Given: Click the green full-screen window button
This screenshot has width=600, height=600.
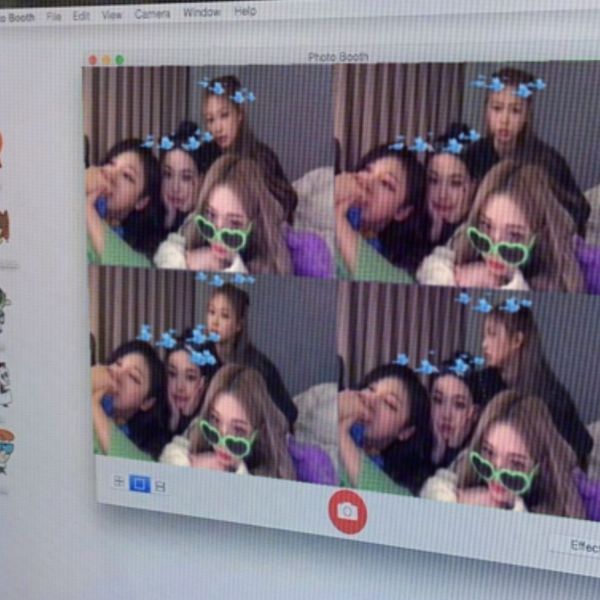Looking at the screenshot, I should tap(119, 60).
